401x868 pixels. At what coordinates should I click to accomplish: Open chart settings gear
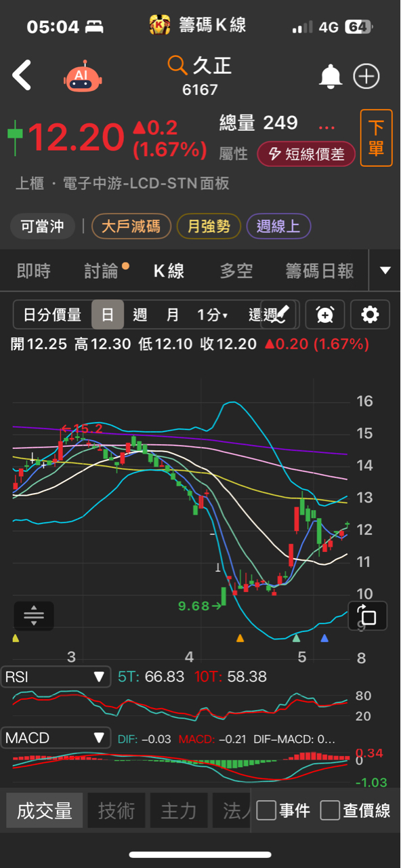coord(370,314)
